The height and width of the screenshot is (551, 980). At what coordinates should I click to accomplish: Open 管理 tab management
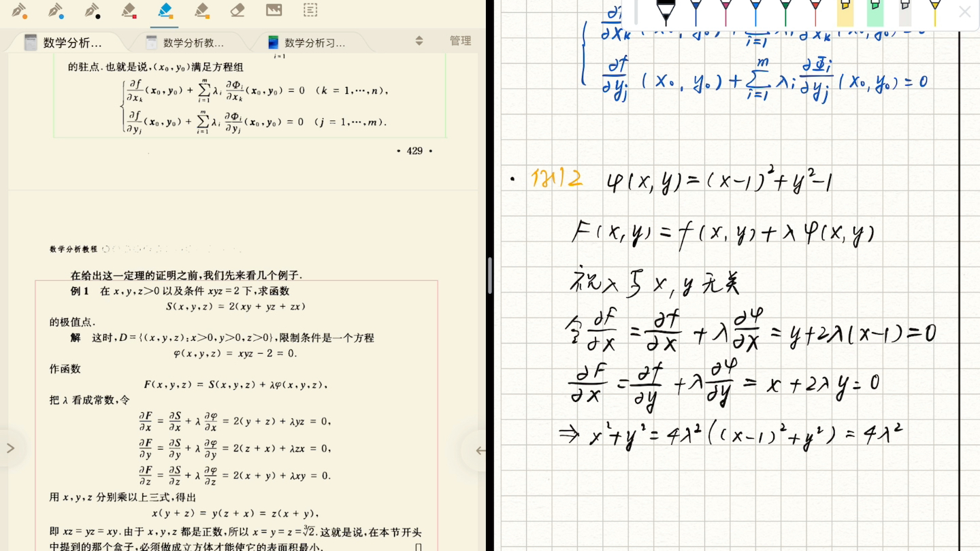[461, 41]
